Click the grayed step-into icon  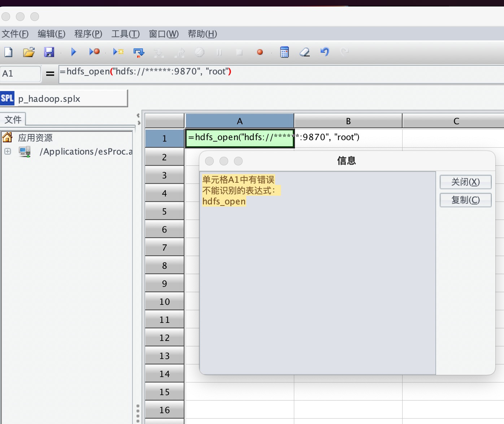tap(159, 53)
